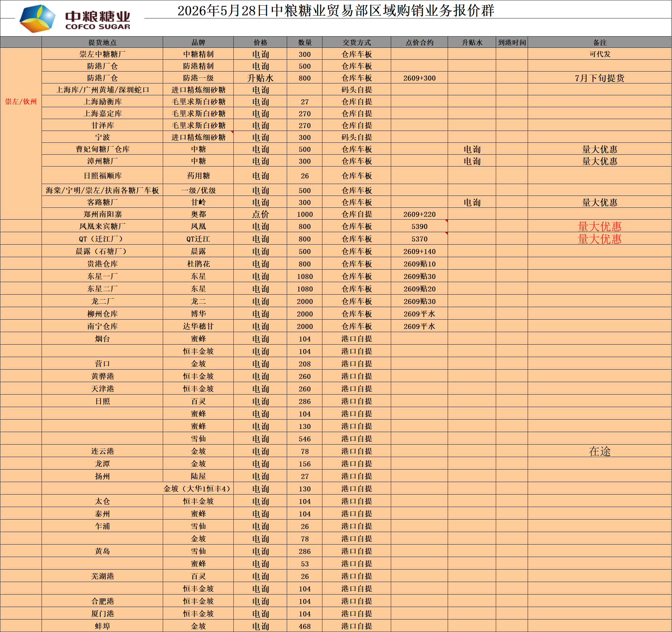Click the 点价合约 column header

coord(420,42)
